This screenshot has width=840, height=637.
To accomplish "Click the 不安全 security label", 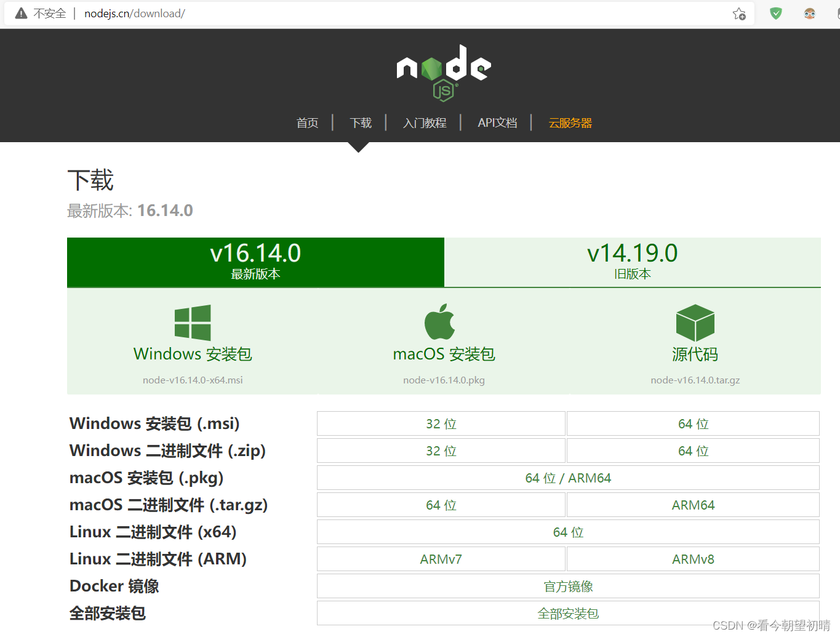I will [50, 14].
